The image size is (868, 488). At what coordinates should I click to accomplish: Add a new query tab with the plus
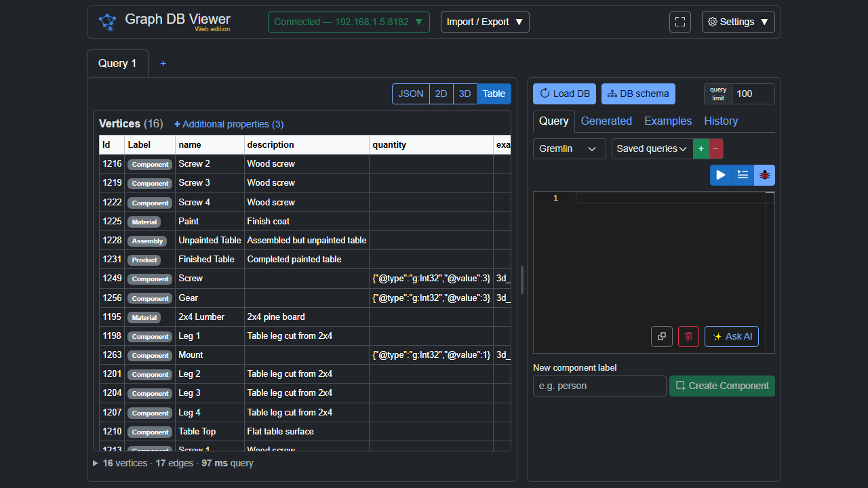tap(163, 63)
